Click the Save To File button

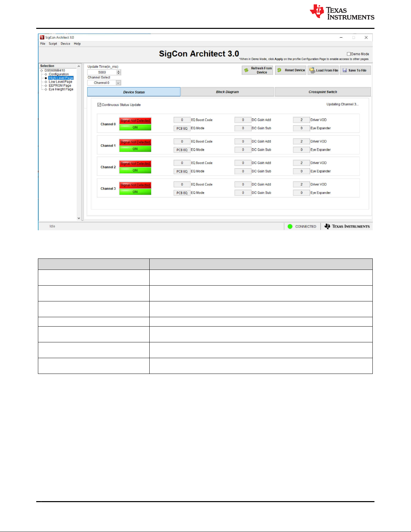tap(355, 70)
